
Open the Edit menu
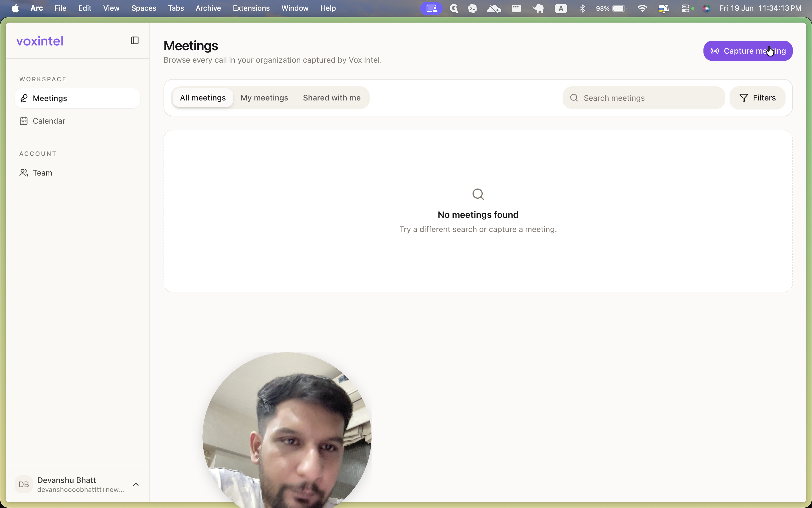85,8
